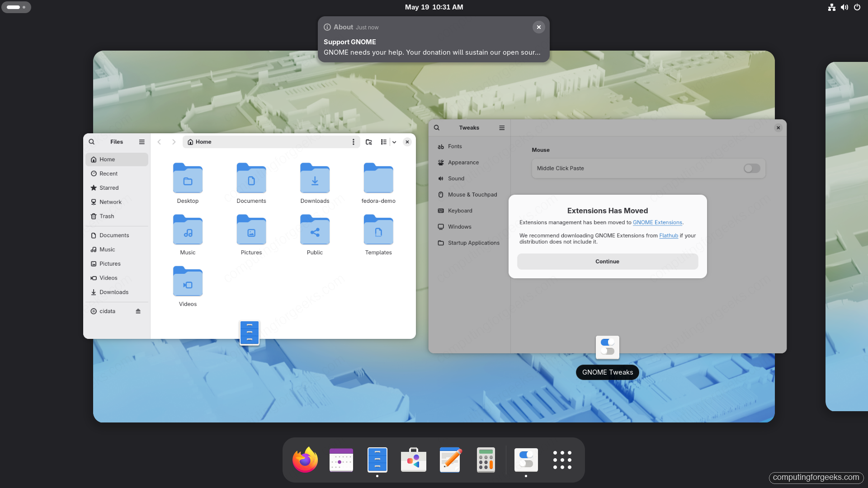Open Videos bookmark in Files sidebar
This screenshot has height=488, width=868.
click(117, 278)
